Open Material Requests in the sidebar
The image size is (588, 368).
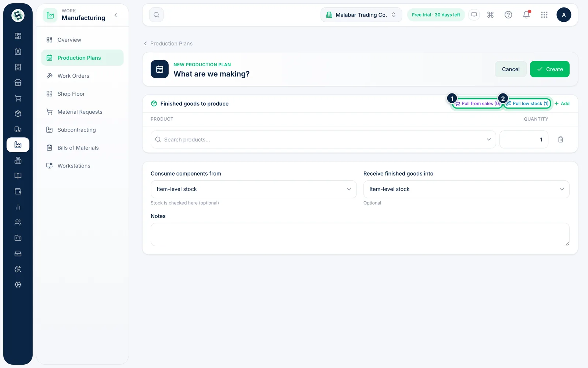coord(82,112)
